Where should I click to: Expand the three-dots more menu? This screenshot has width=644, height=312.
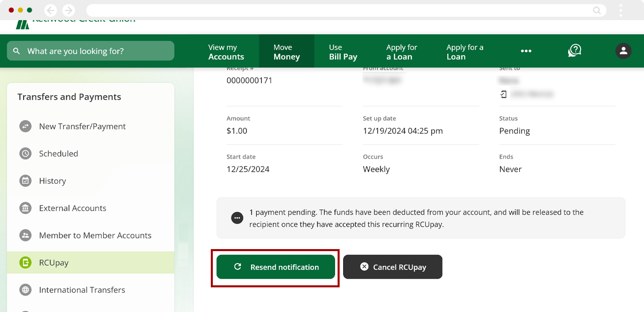(x=526, y=51)
